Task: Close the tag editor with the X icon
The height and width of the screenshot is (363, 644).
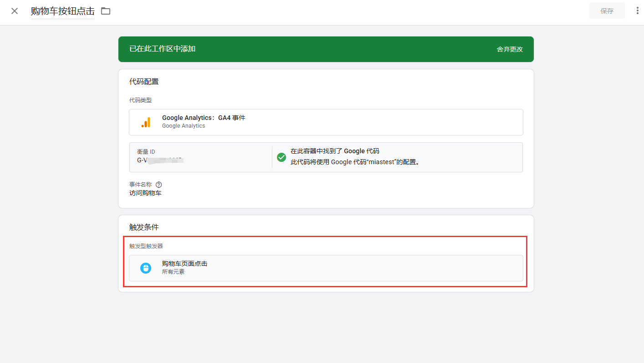Action: pyautogui.click(x=15, y=11)
